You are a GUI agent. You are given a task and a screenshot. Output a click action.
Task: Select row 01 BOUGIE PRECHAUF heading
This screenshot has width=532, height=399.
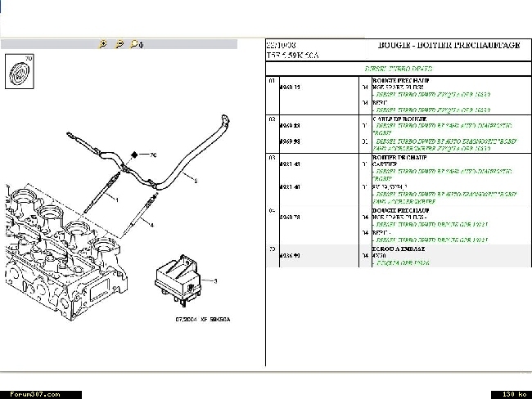coord(401,81)
